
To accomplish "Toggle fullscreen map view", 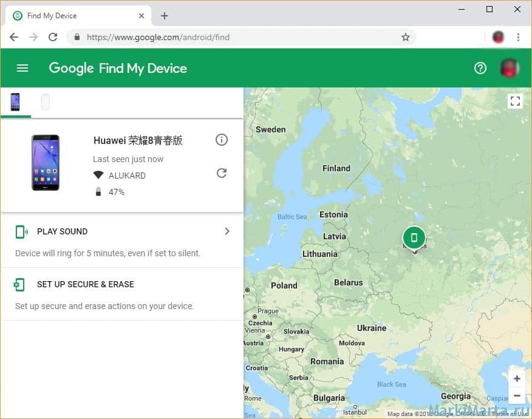I will pyautogui.click(x=515, y=101).
